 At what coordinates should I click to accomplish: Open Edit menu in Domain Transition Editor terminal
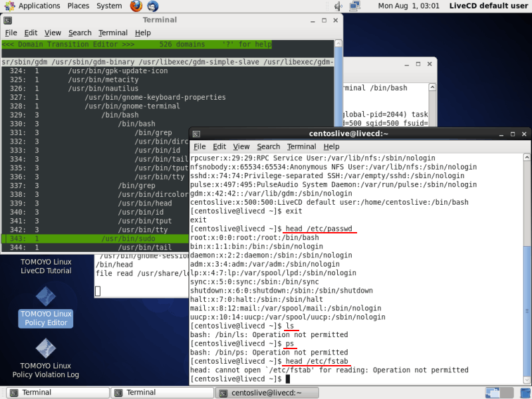point(31,33)
